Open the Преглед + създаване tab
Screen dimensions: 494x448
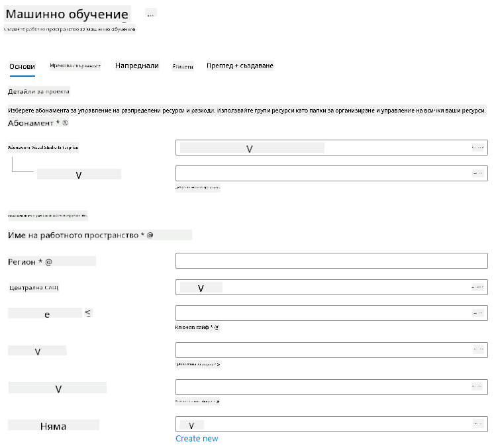tap(240, 66)
